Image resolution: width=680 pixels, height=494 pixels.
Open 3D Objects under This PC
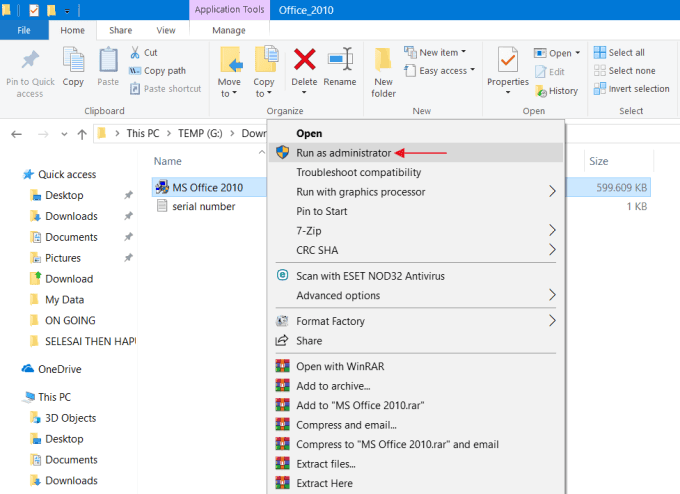coord(70,418)
